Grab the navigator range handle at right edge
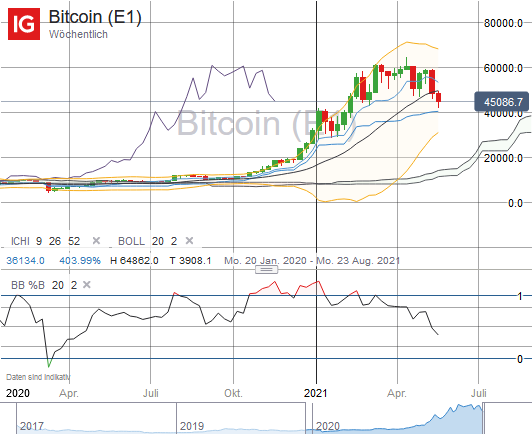The width and height of the screenshot is (532, 434). [483, 418]
